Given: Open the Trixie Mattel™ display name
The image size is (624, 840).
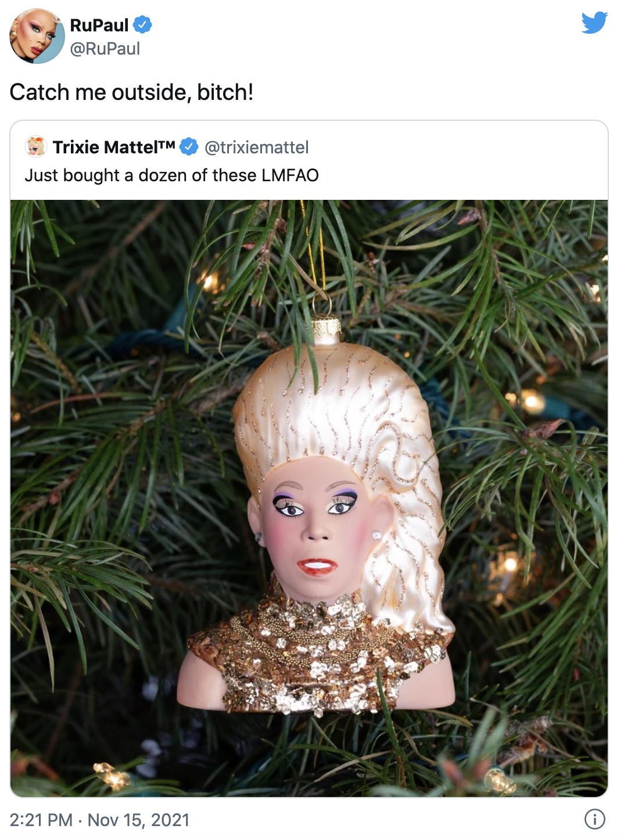Looking at the screenshot, I should point(114,147).
